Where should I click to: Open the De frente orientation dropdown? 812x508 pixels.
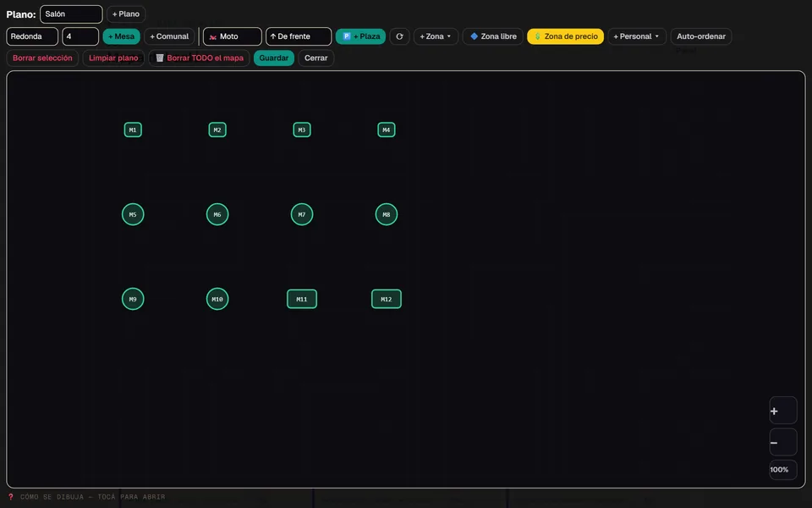pos(299,36)
